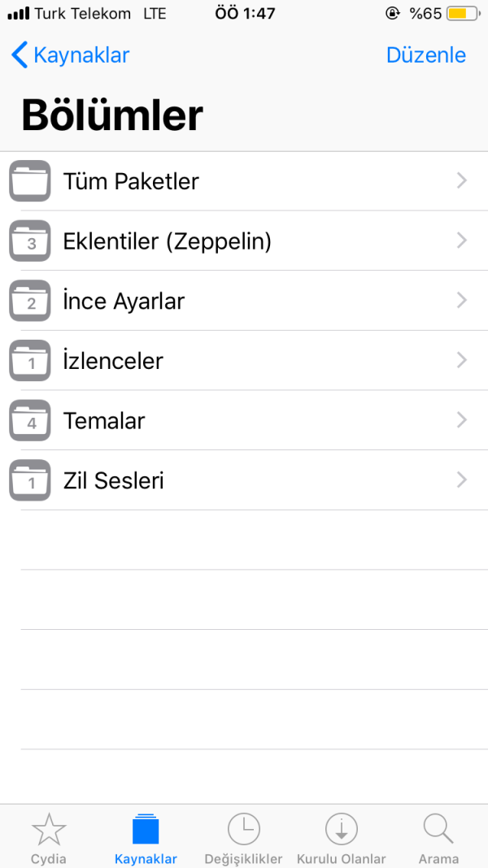Tap the orientation lock status icon
The image size is (488, 868).
(x=392, y=13)
